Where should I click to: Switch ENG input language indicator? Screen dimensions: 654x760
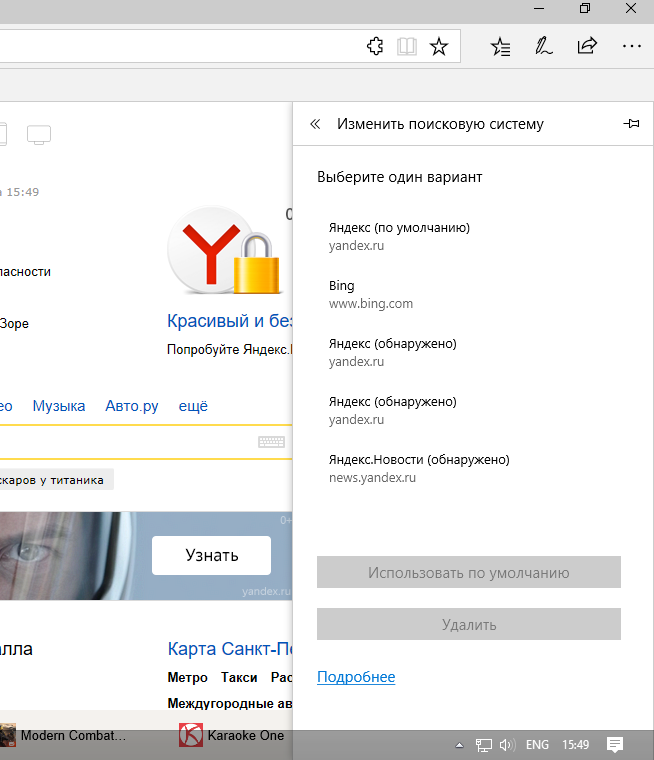coord(537,744)
